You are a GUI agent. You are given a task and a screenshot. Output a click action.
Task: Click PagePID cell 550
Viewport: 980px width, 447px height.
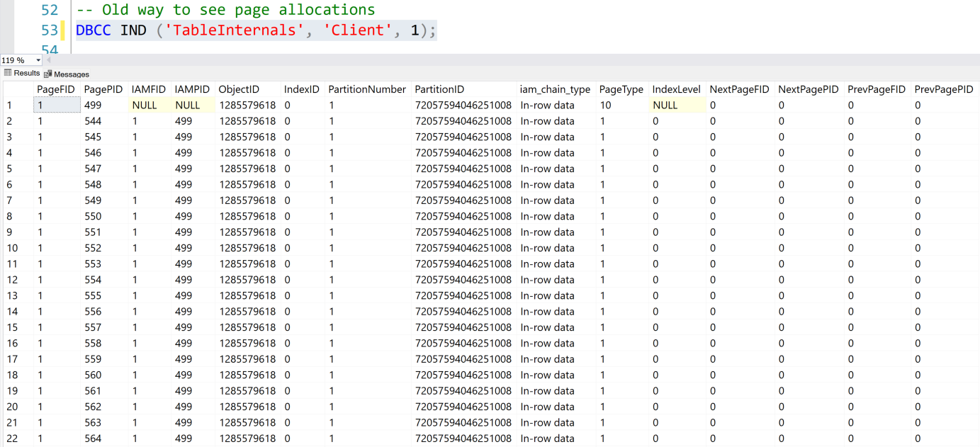click(103, 216)
